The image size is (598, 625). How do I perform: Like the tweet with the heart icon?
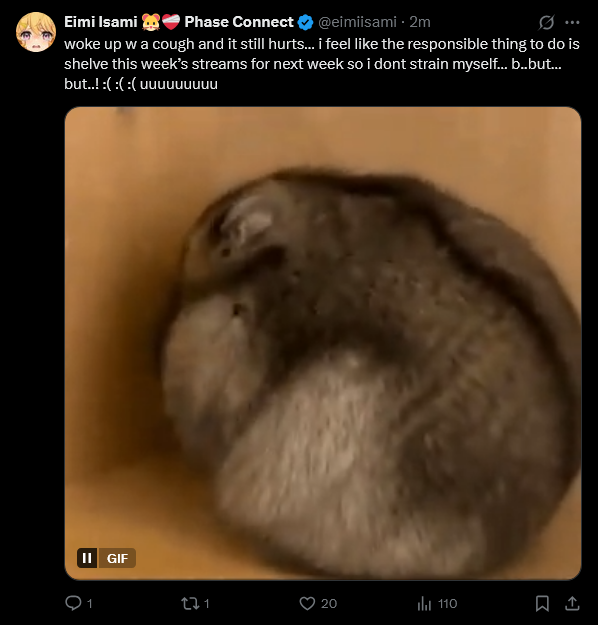(307, 603)
